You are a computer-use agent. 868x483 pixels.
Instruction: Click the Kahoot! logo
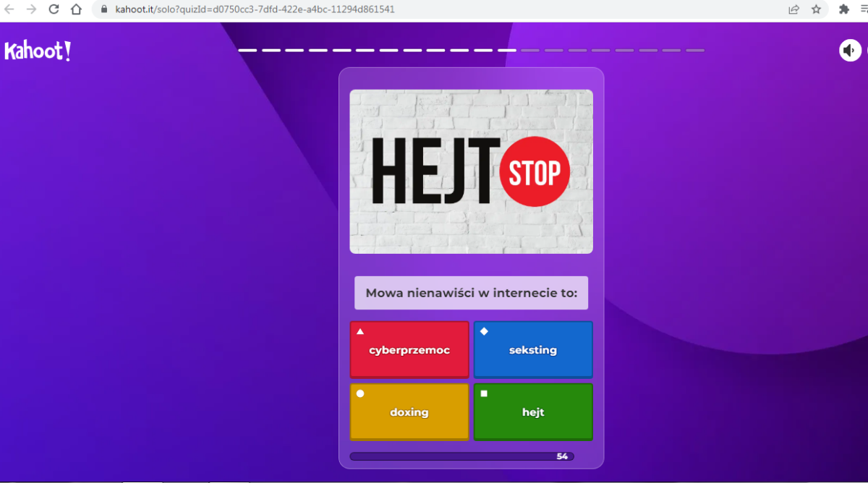pyautogui.click(x=38, y=51)
